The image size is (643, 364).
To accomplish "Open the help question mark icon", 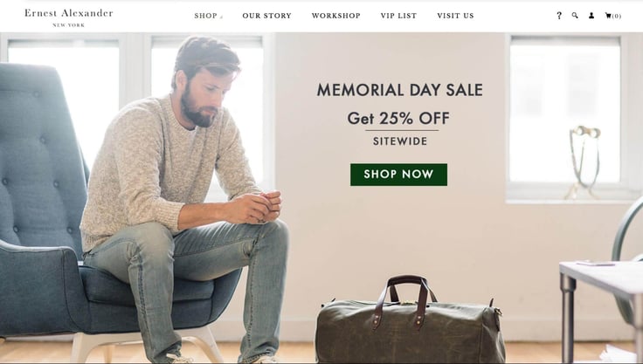I will 559,16.
